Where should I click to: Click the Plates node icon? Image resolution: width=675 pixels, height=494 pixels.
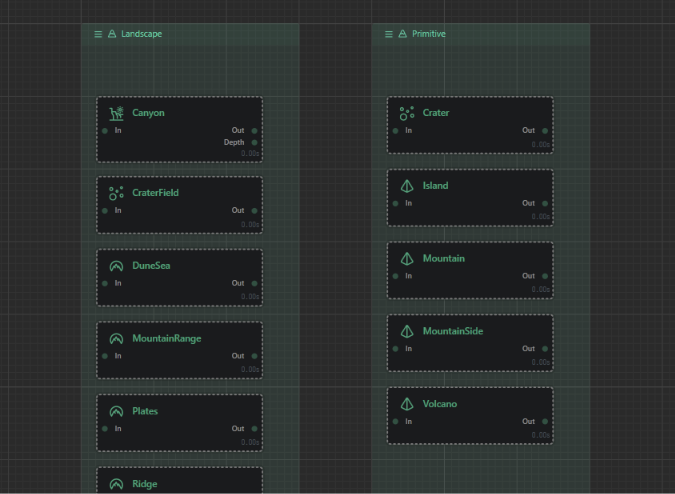[x=116, y=411]
